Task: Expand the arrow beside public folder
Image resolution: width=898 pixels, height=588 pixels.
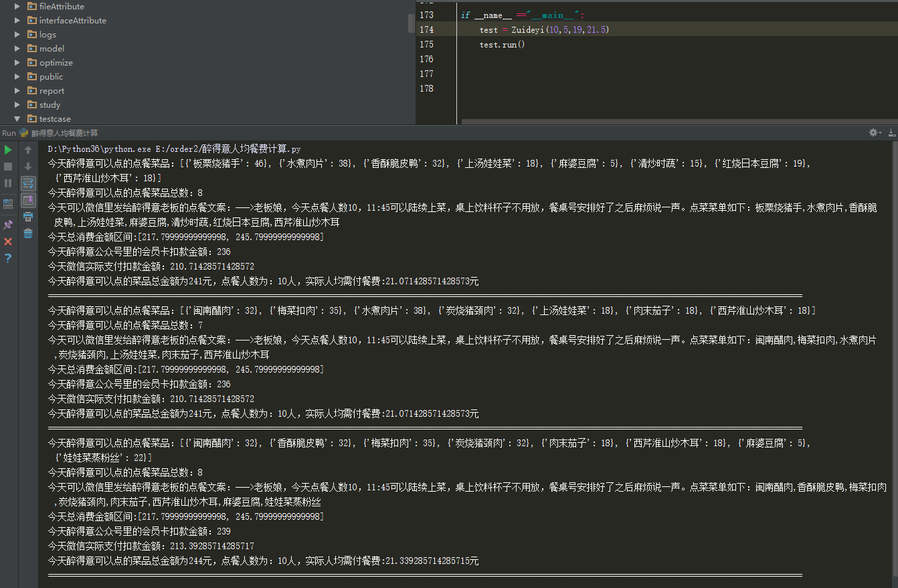Action: [x=17, y=76]
